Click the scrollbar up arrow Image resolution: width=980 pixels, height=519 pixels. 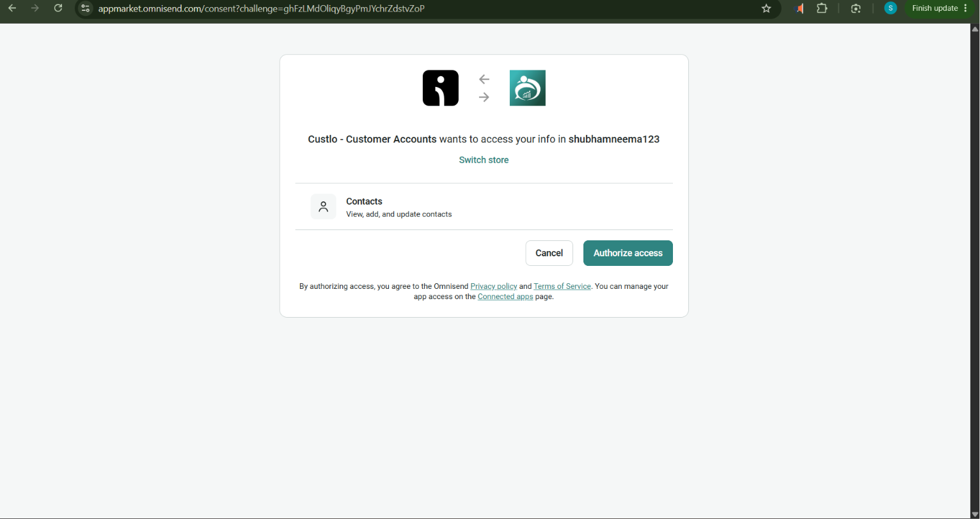click(x=975, y=29)
